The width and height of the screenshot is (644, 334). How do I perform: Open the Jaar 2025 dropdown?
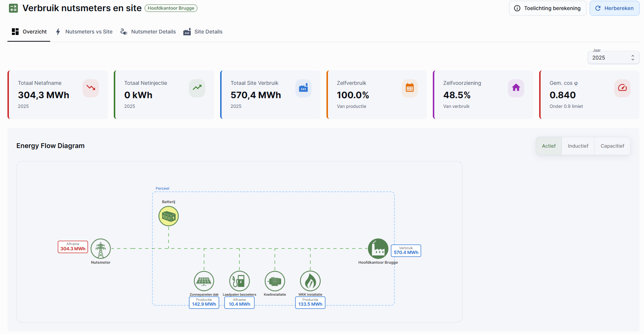(x=614, y=58)
